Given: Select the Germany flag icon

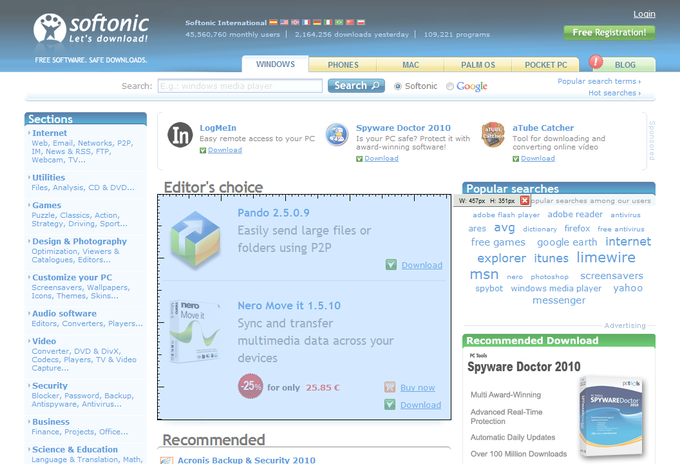Looking at the screenshot, I should 317,22.
